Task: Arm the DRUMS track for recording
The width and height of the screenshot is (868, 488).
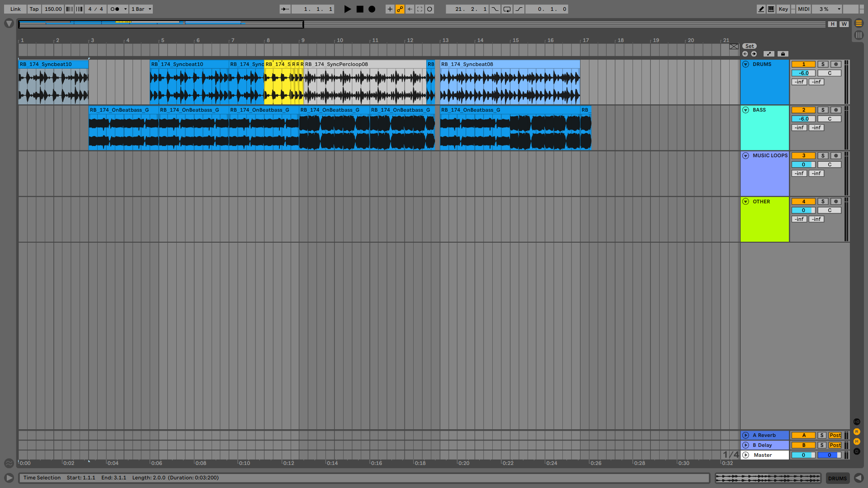Action: point(836,64)
